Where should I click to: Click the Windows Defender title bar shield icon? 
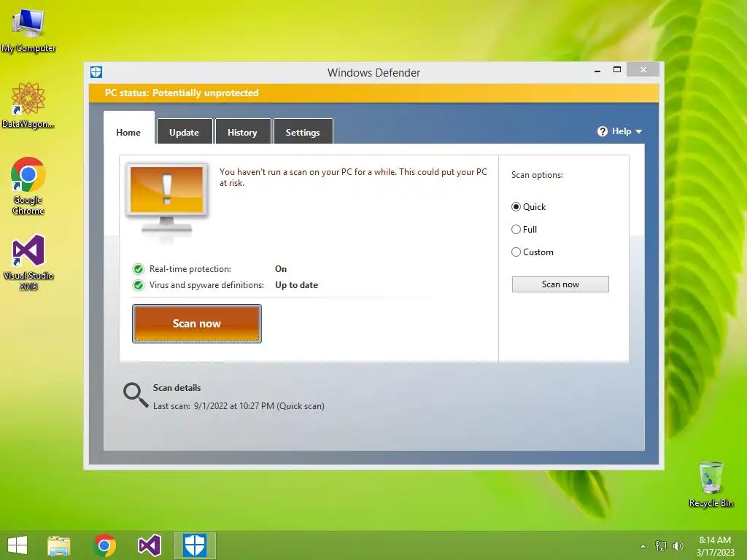coord(96,72)
